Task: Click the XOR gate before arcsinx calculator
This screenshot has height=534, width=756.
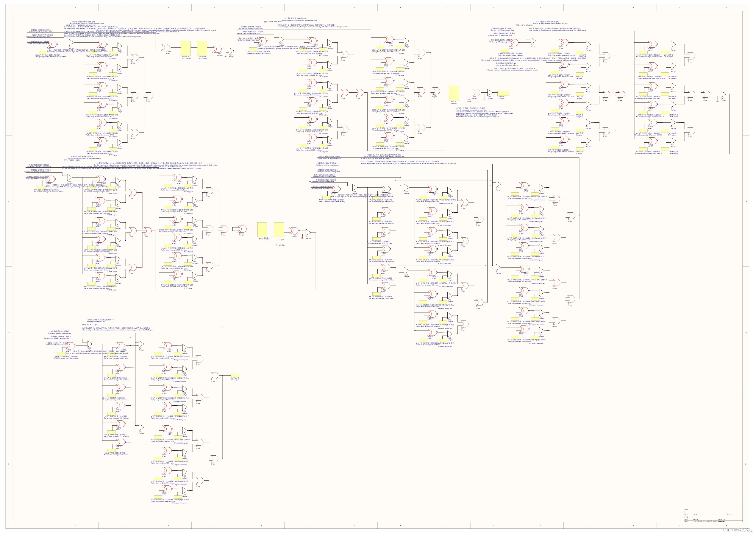Action: tap(242, 229)
